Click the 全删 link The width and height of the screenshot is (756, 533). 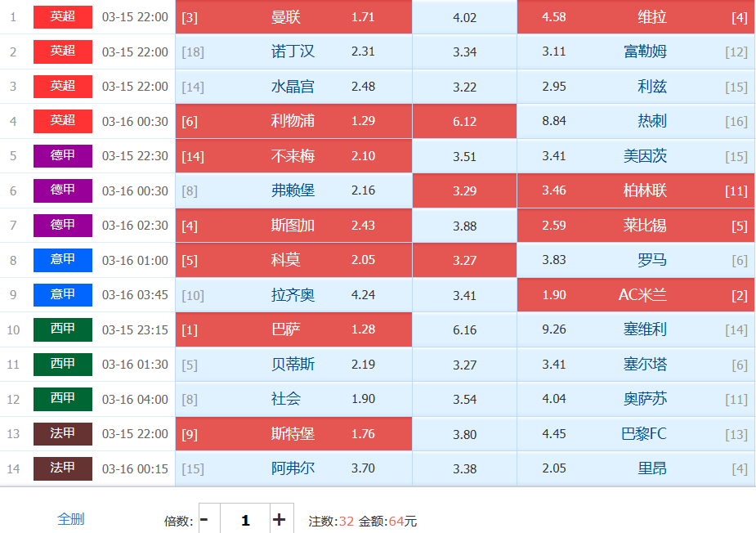70,519
